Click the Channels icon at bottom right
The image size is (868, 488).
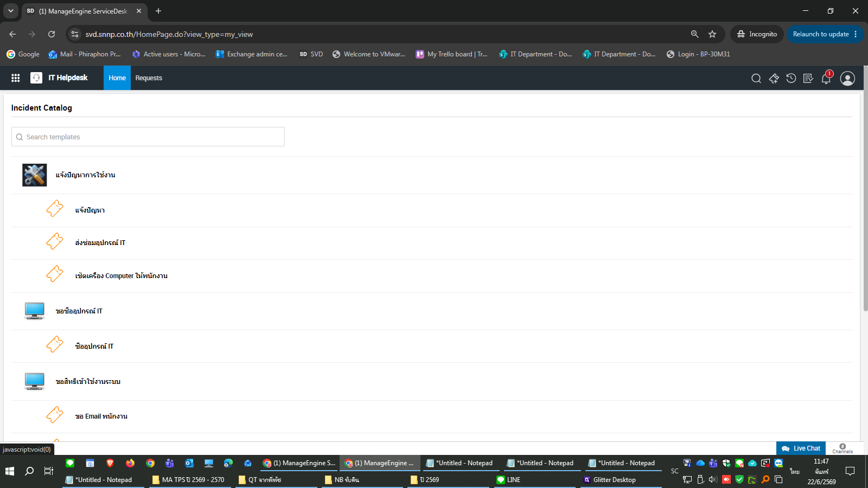click(843, 448)
